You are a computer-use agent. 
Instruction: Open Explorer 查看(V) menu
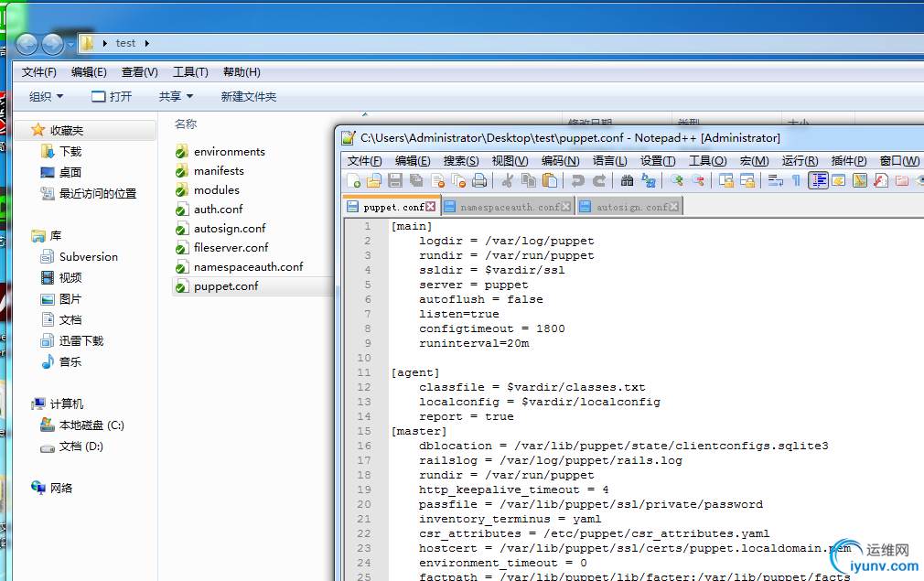coord(140,72)
